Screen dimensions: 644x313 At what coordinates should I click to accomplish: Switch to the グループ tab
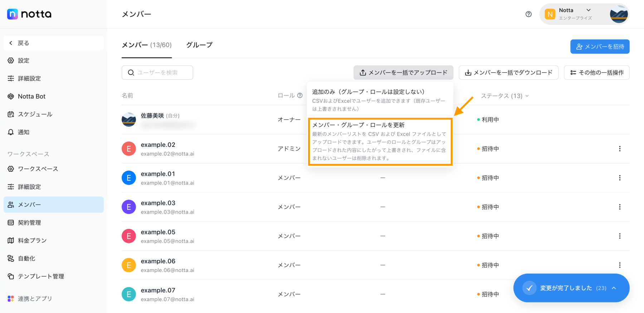point(199,45)
